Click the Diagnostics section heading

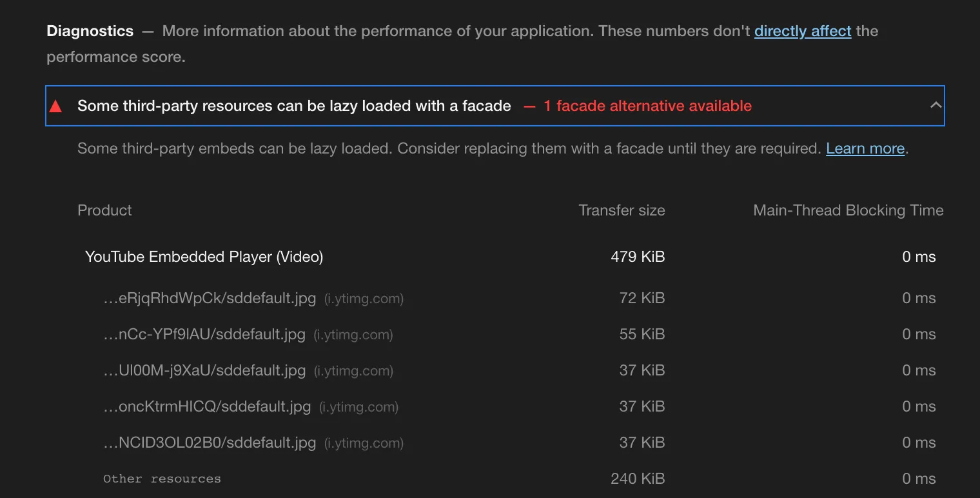90,31
